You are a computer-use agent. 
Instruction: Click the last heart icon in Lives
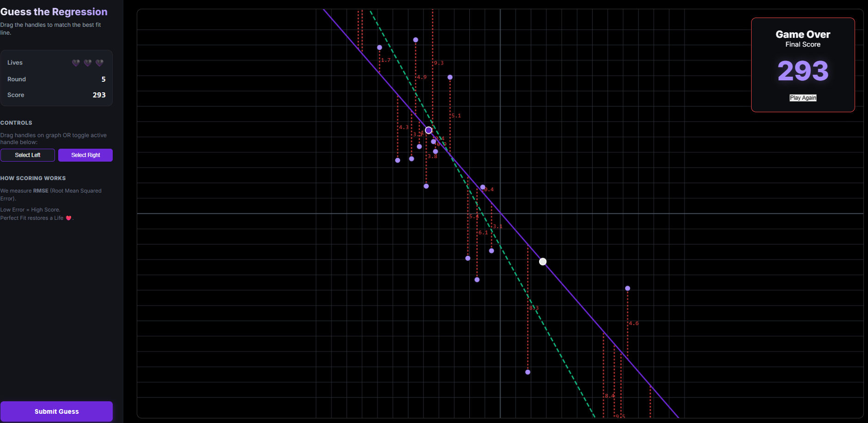(99, 63)
